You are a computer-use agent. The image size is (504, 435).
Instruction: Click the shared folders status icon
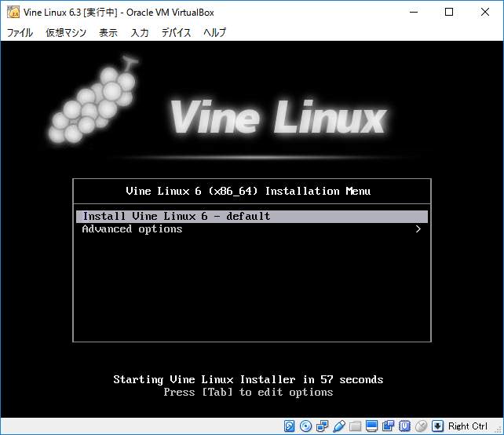pos(355,426)
